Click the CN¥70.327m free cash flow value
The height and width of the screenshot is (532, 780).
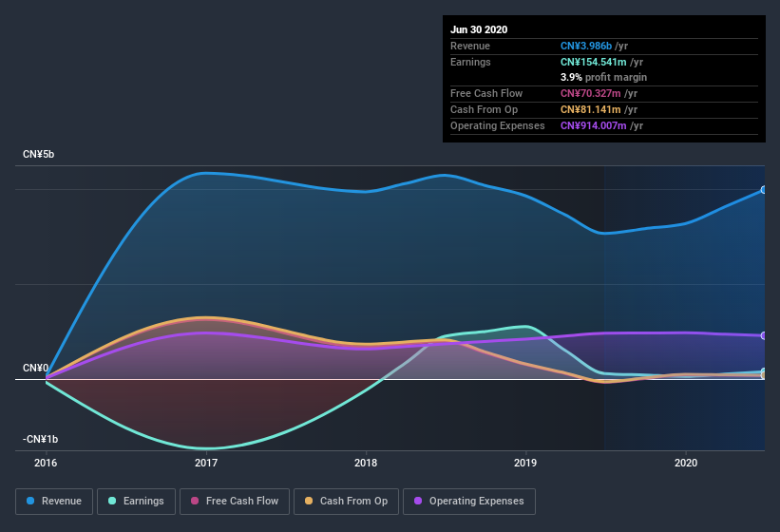[591, 93]
